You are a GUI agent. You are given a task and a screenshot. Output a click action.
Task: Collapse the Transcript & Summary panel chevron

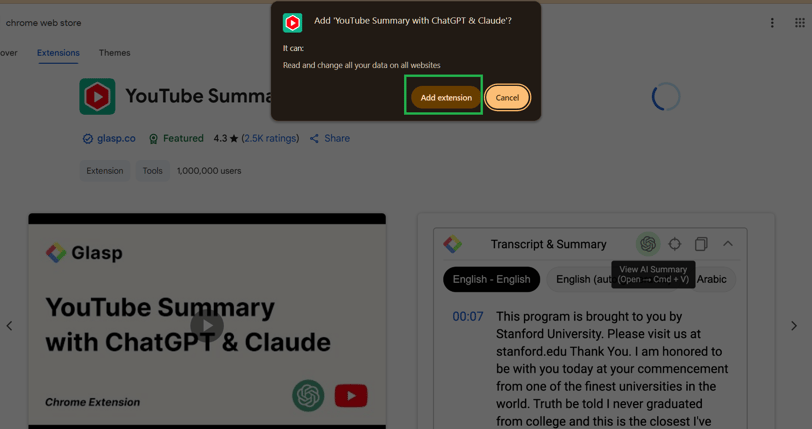coord(728,244)
